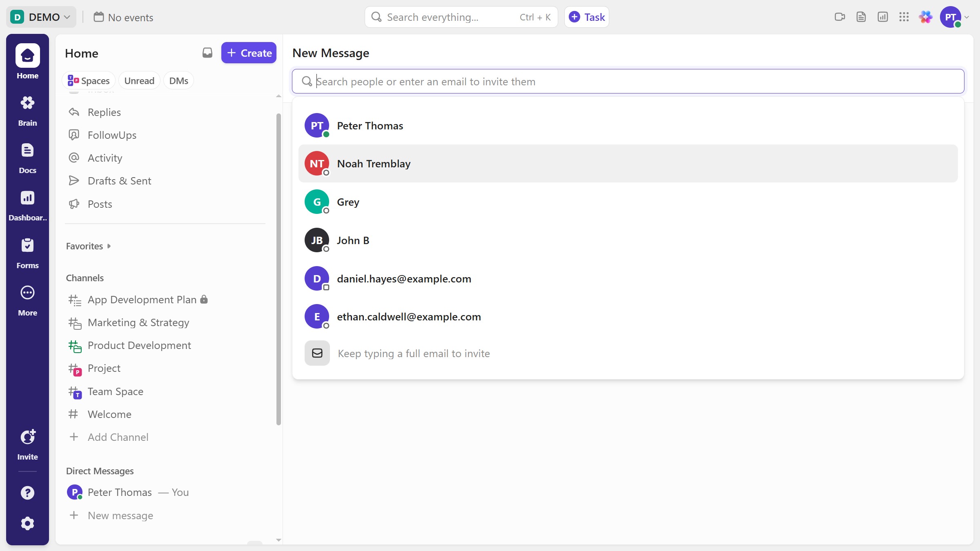Click the video clip recorder icon
The image size is (980, 551).
coord(840,17)
